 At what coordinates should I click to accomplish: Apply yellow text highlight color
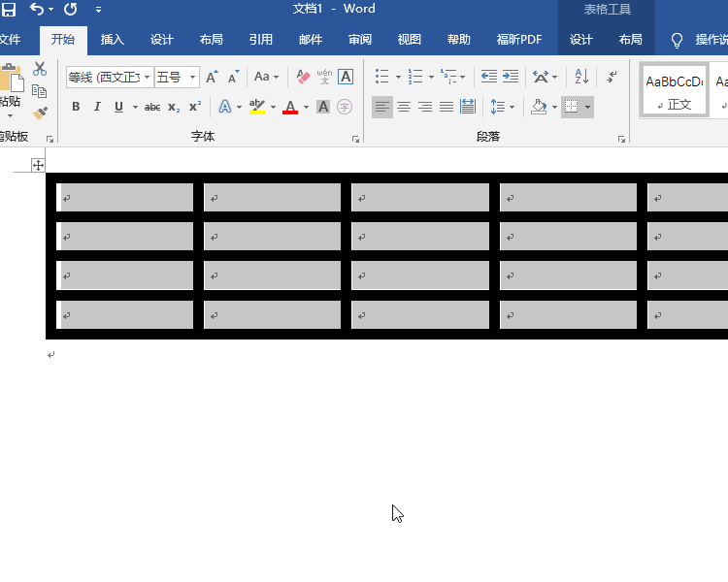[257, 108]
